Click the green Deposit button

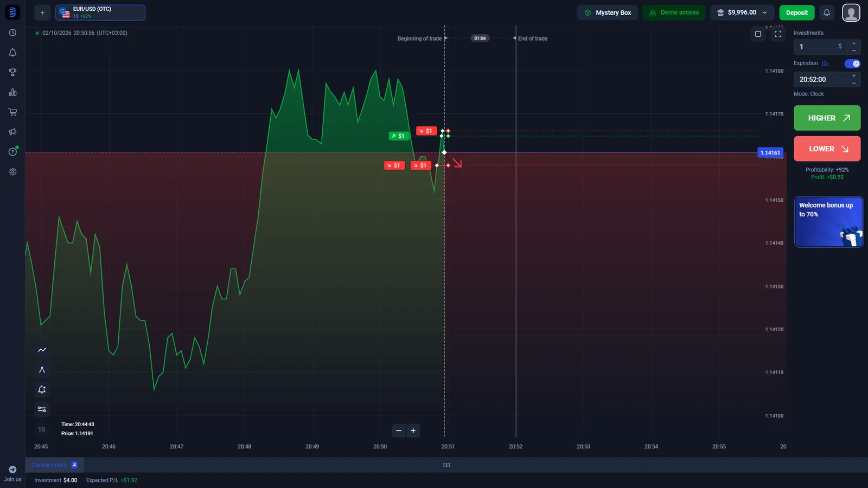[x=796, y=12]
